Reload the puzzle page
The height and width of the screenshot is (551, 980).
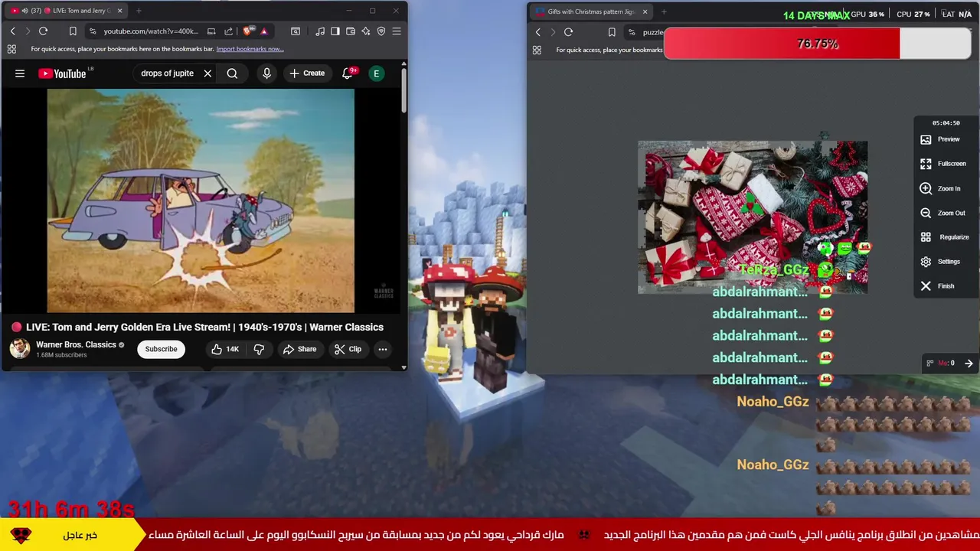click(568, 32)
